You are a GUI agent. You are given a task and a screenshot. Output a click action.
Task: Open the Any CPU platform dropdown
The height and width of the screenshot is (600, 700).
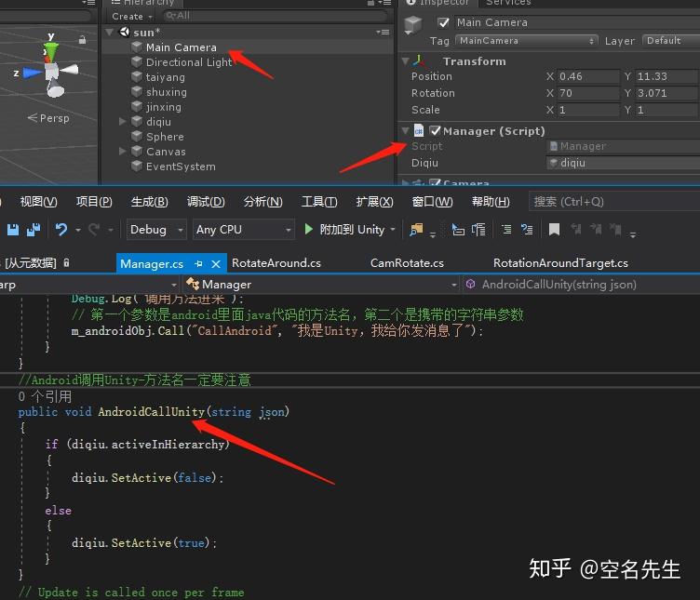[243, 230]
